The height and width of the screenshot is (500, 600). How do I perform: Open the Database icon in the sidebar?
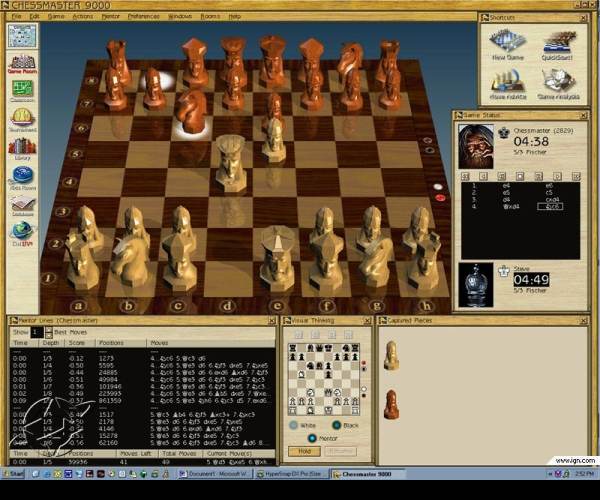point(23,205)
